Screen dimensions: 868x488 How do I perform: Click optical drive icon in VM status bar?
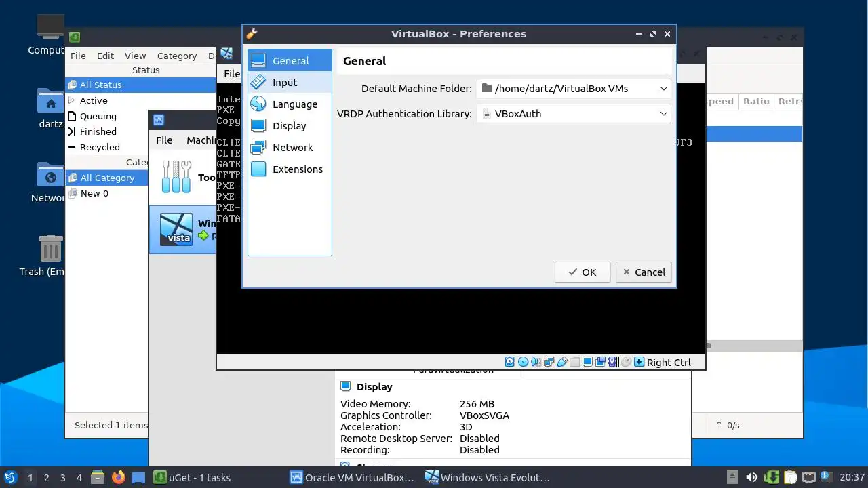[x=523, y=362]
